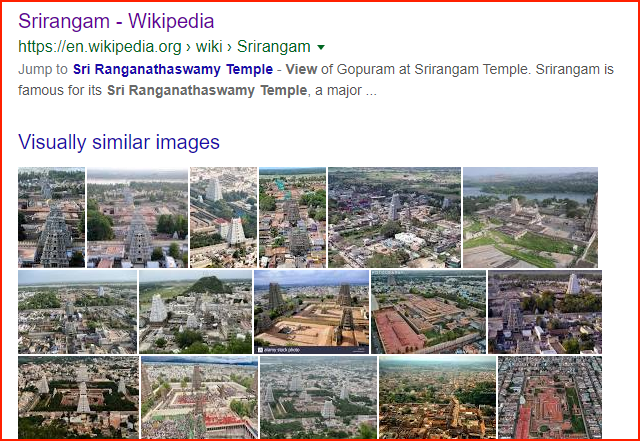Expand the green arrow beside the Wikipedia URL
640x441 pixels.
[x=321, y=47]
